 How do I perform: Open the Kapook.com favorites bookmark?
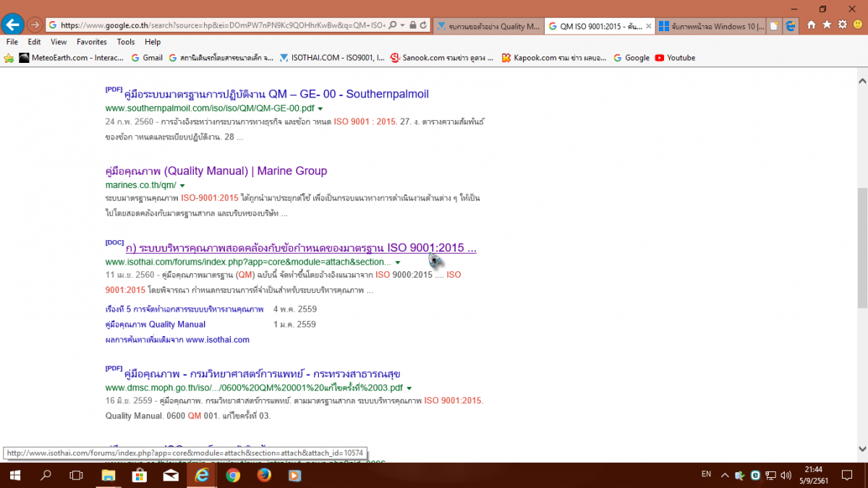pos(553,58)
